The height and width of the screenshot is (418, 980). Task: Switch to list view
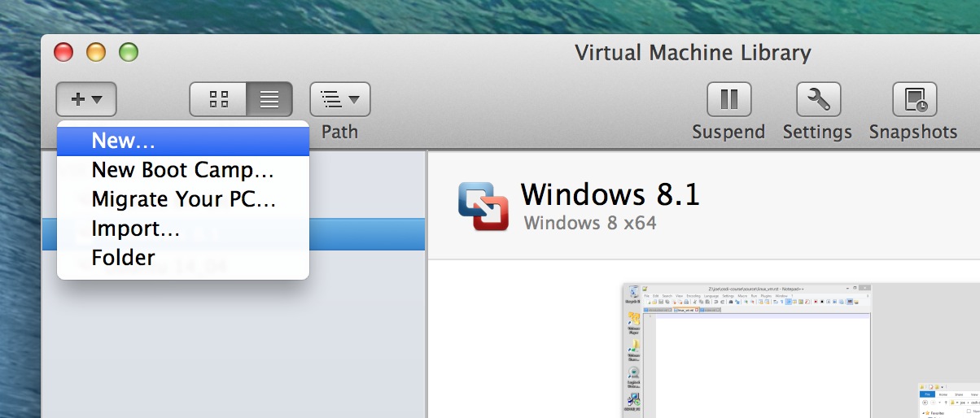click(x=269, y=99)
